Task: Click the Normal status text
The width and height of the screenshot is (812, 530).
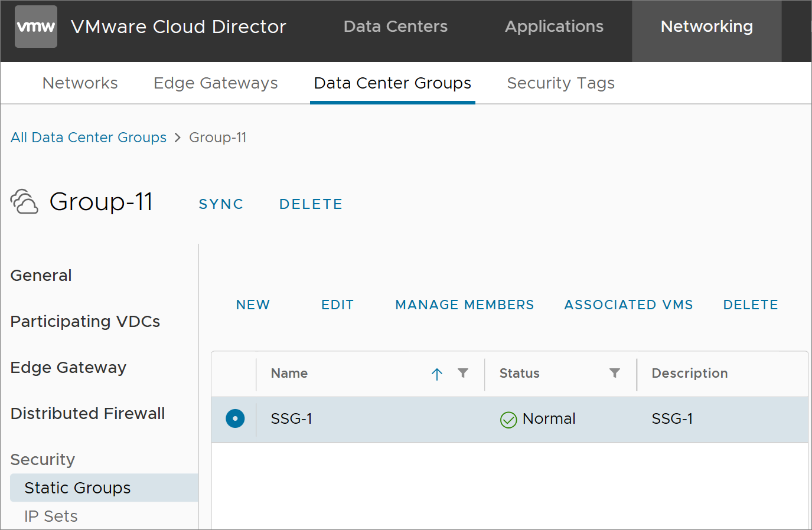Action: point(549,419)
